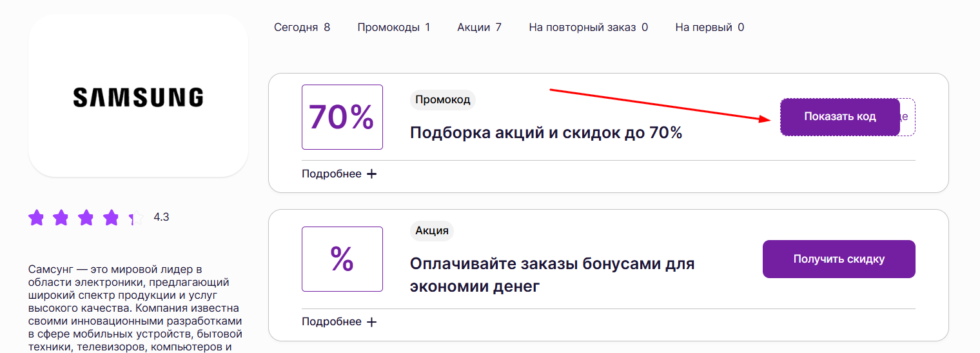Click the first rating star
The width and height of the screenshot is (980, 353).
pyautogui.click(x=36, y=217)
